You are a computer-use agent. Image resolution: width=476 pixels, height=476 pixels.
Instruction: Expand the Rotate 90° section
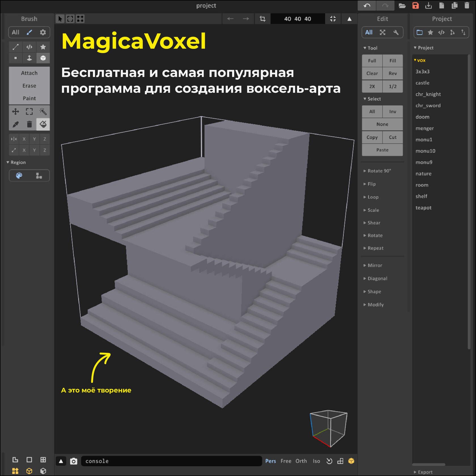coord(377,171)
